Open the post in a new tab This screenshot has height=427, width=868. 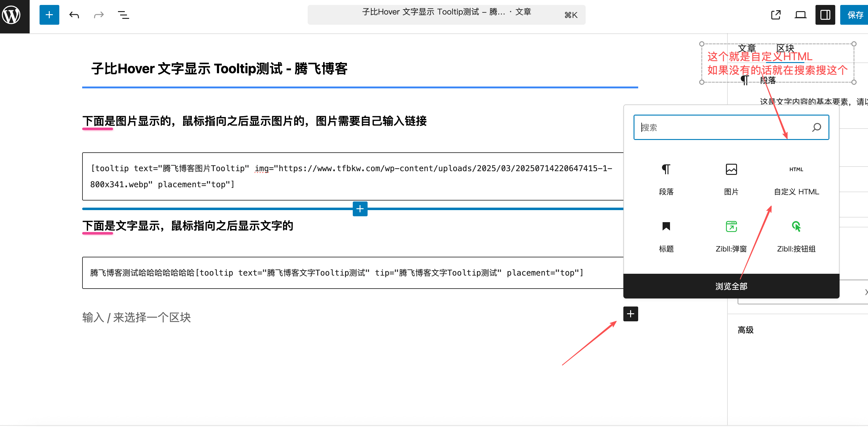776,15
